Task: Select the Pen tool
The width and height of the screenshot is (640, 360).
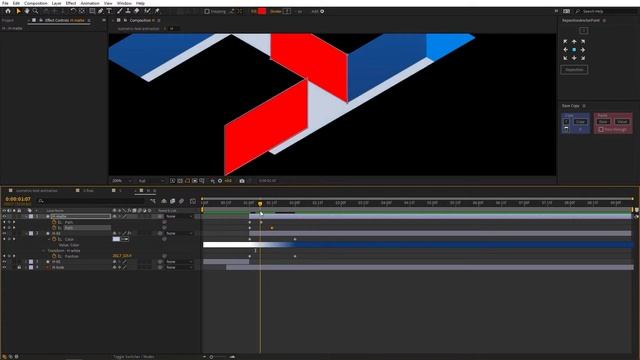Action: click(101, 11)
